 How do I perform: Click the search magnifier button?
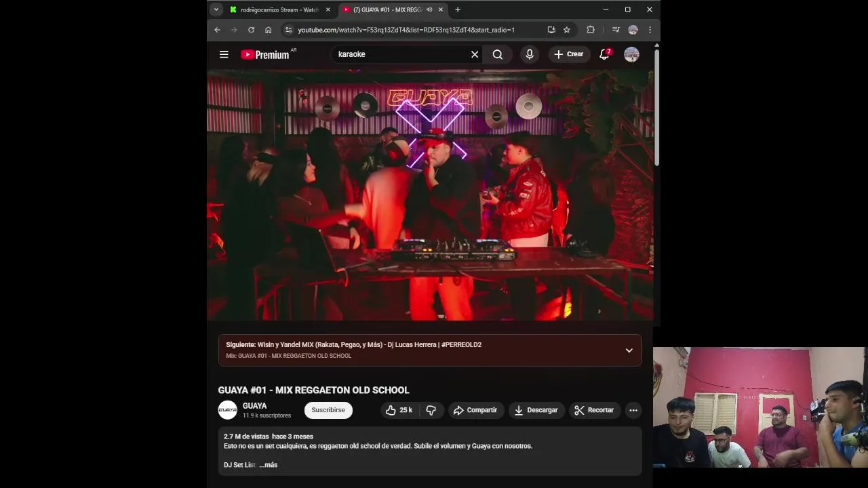point(498,54)
